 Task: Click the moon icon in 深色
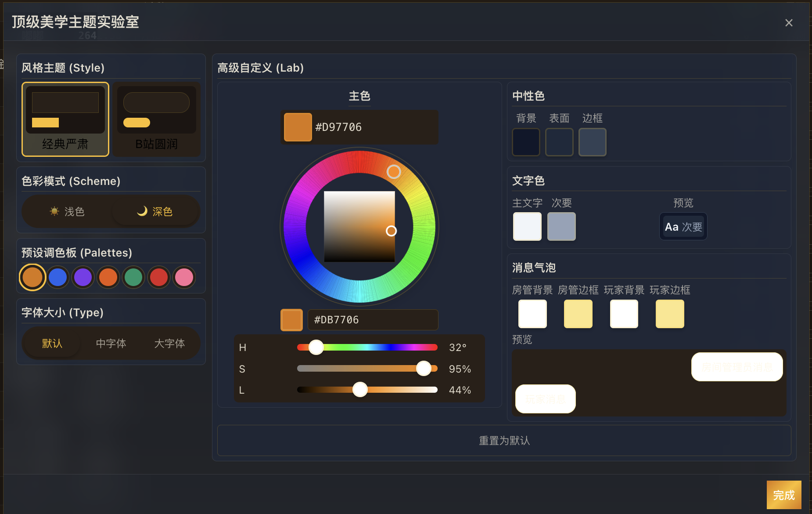click(x=142, y=211)
